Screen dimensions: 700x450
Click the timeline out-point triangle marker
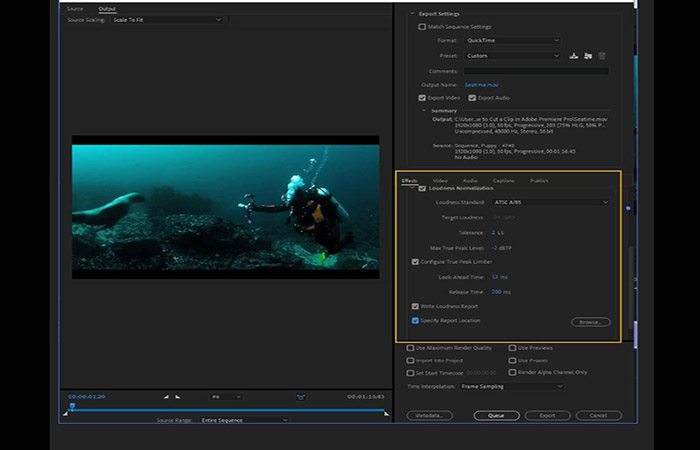coord(386,414)
